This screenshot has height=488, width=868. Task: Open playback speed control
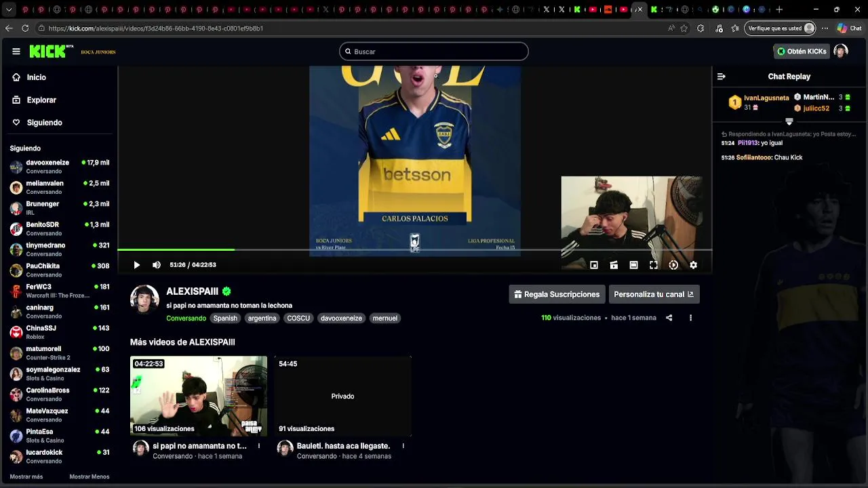click(673, 265)
